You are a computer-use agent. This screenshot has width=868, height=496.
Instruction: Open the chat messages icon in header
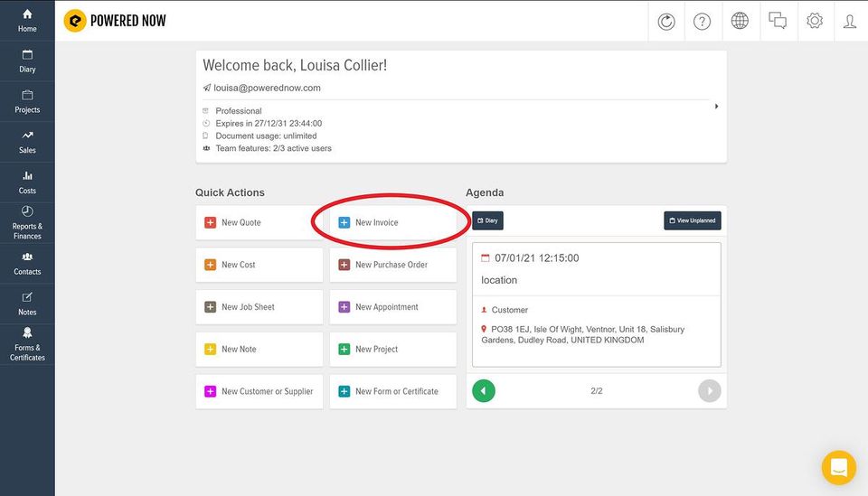pyautogui.click(x=778, y=21)
